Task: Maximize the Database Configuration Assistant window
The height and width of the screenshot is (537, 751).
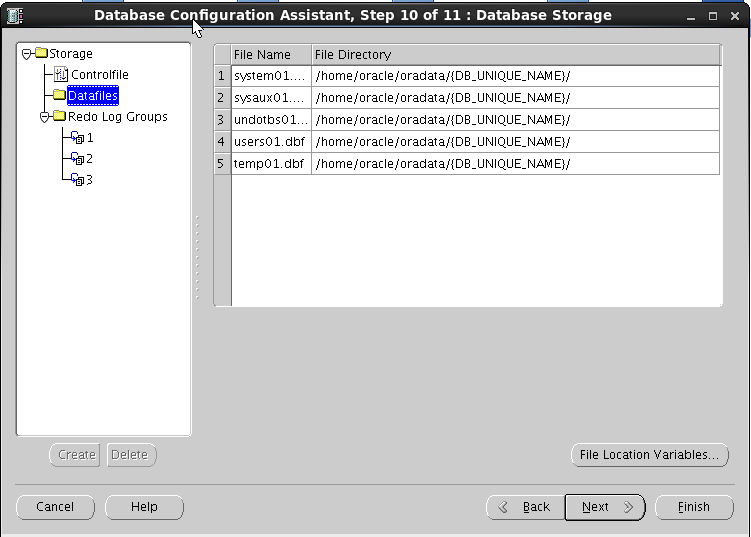Action: [x=713, y=16]
